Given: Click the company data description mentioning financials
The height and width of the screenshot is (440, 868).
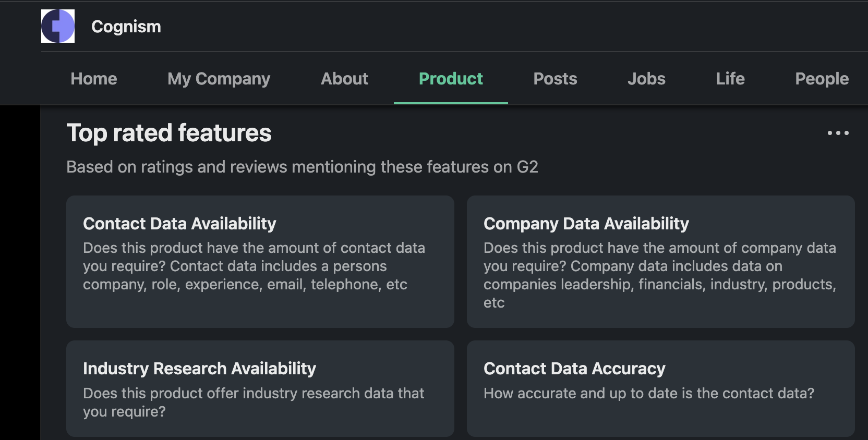Looking at the screenshot, I should [659, 275].
